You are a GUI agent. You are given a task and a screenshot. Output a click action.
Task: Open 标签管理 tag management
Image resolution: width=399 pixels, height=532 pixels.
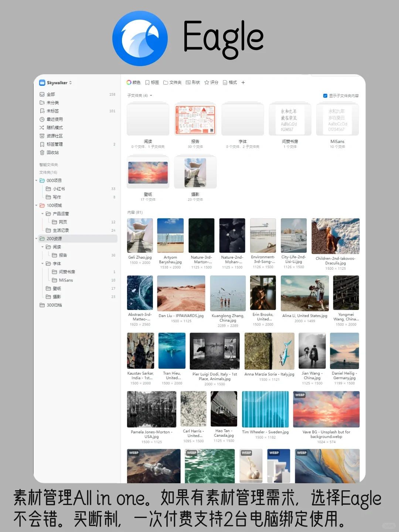pyautogui.click(x=77, y=144)
